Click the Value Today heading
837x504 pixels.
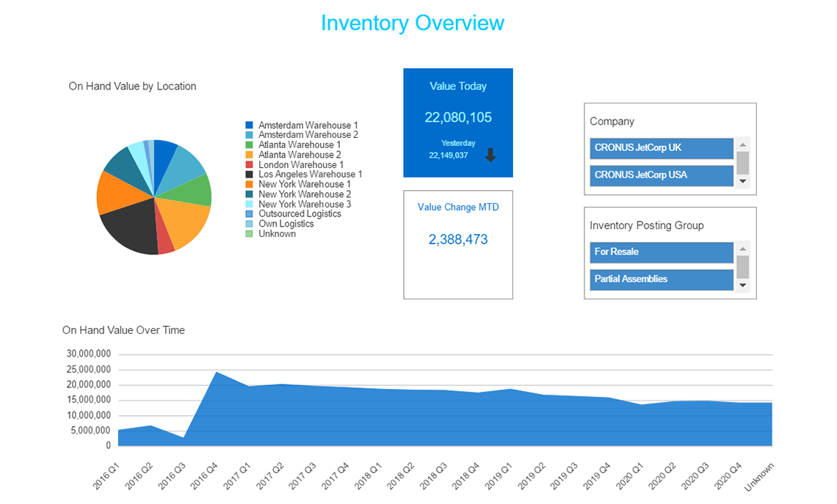tap(458, 87)
